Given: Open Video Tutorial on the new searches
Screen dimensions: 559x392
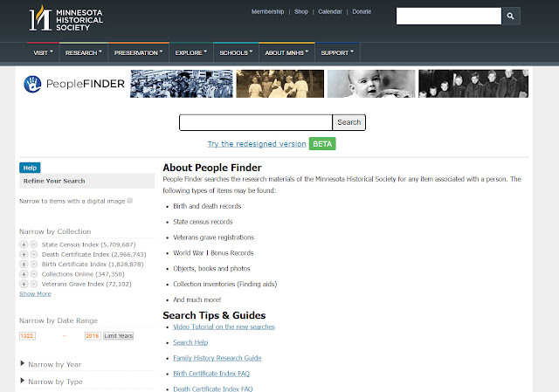Looking at the screenshot, I should pyautogui.click(x=224, y=327).
